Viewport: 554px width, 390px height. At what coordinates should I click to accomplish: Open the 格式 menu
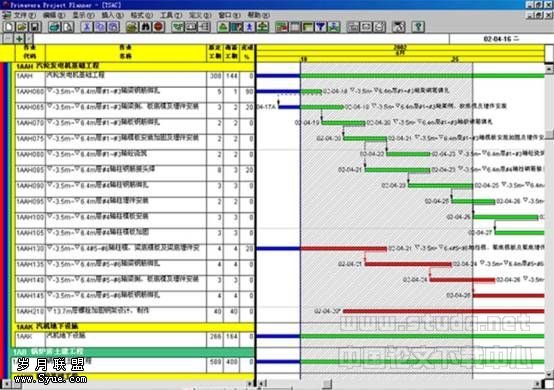[x=141, y=15]
